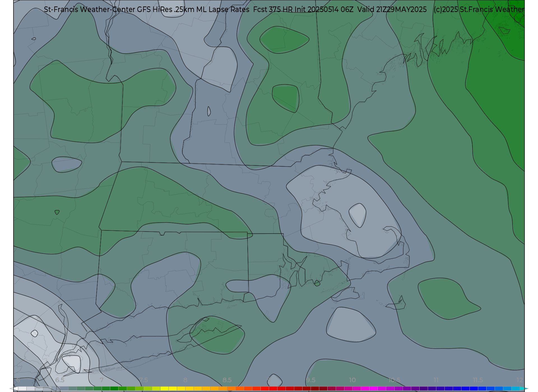Click the 11 label on the color scale

[x=436, y=380]
